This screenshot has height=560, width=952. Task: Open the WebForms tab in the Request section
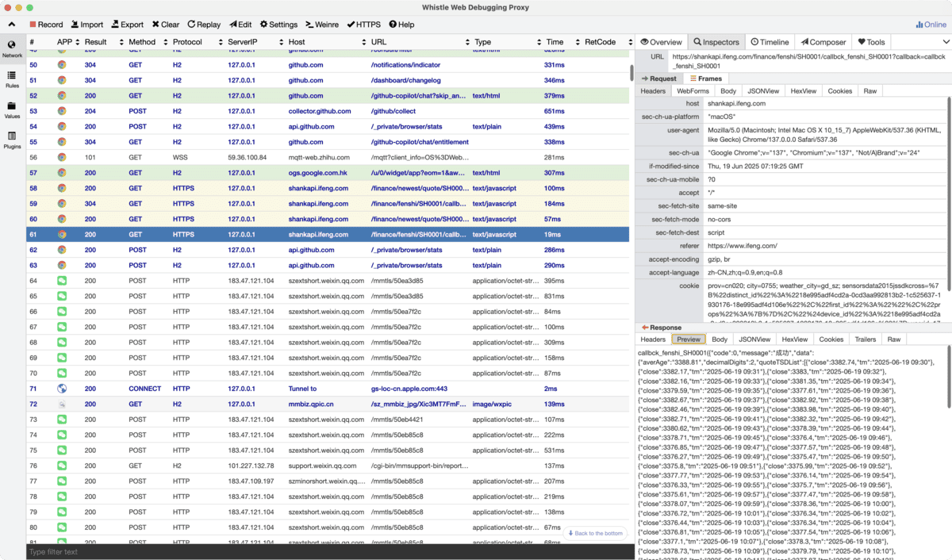[693, 91]
